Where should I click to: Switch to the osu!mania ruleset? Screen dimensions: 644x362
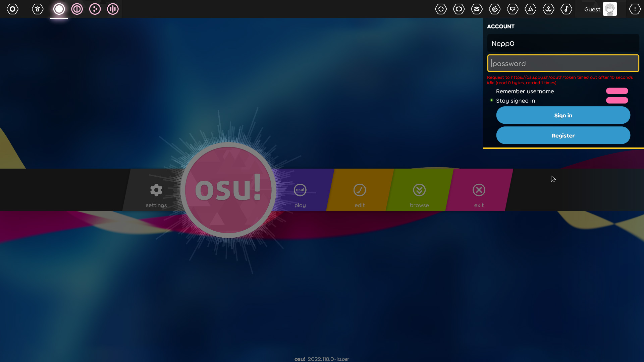pos(113,9)
